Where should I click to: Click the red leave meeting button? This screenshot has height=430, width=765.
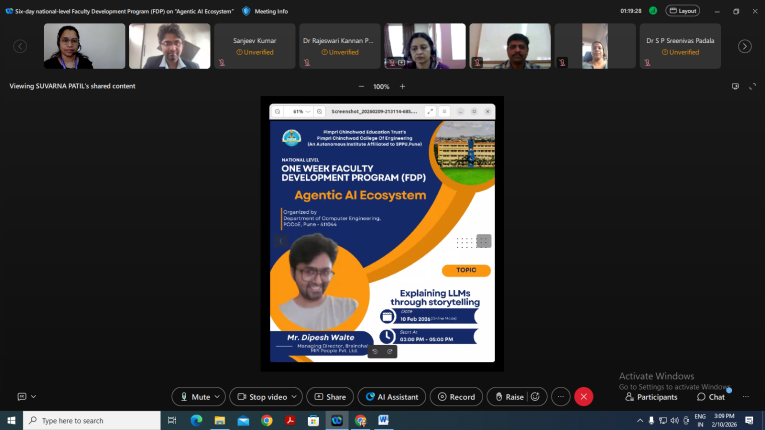584,397
